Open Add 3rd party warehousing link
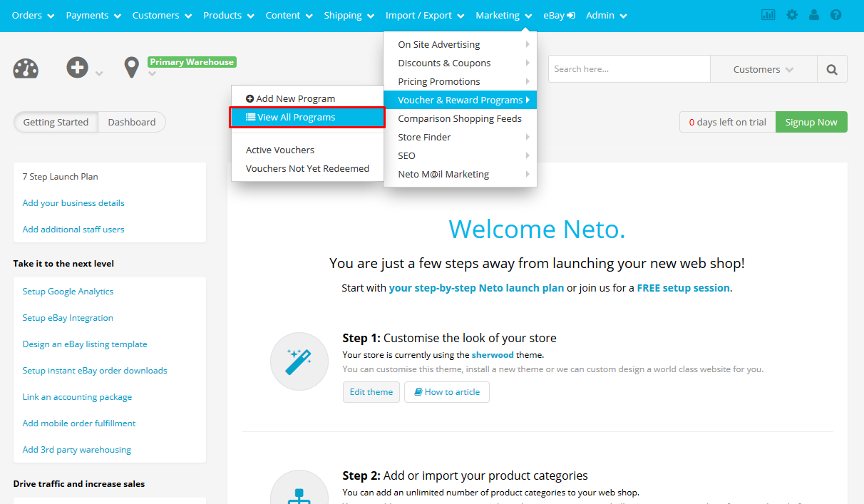The height and width of the screenshot is (504, 864). 77,450
